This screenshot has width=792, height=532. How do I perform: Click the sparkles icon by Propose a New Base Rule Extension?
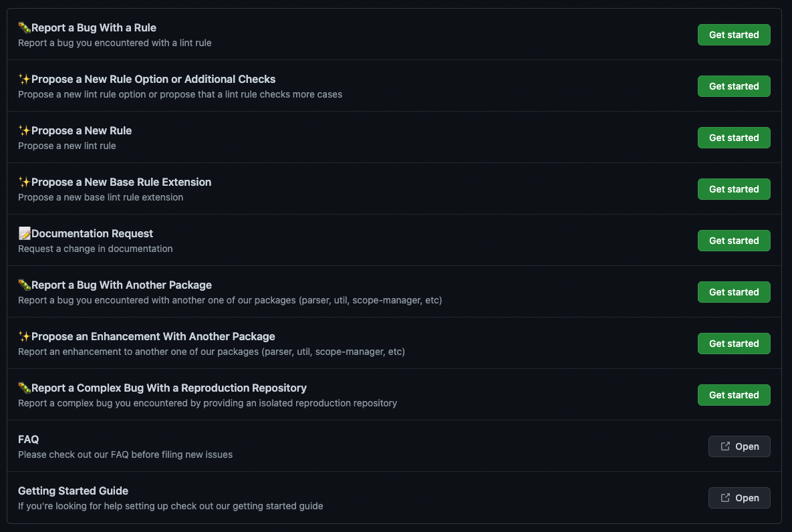[x=24, y=182]
